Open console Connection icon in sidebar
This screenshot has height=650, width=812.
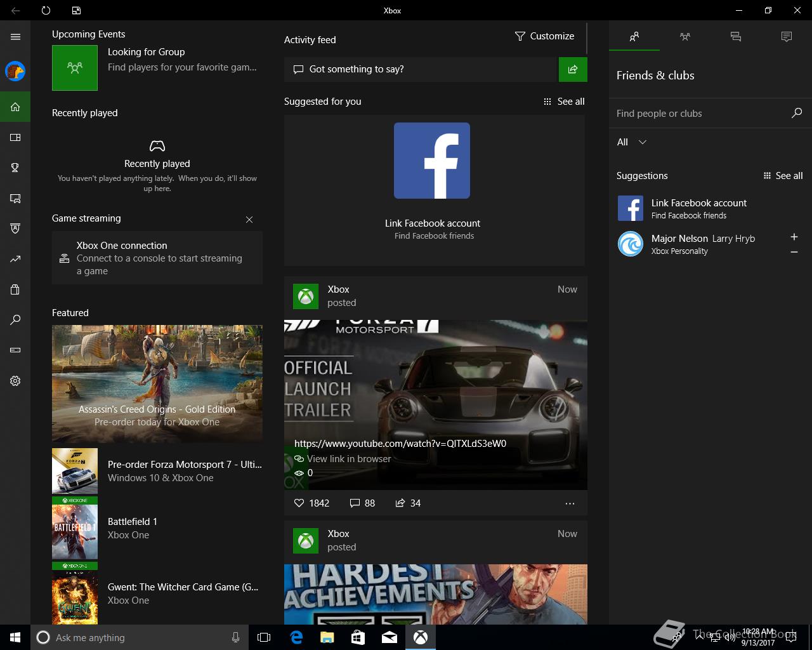pos(15,350)
